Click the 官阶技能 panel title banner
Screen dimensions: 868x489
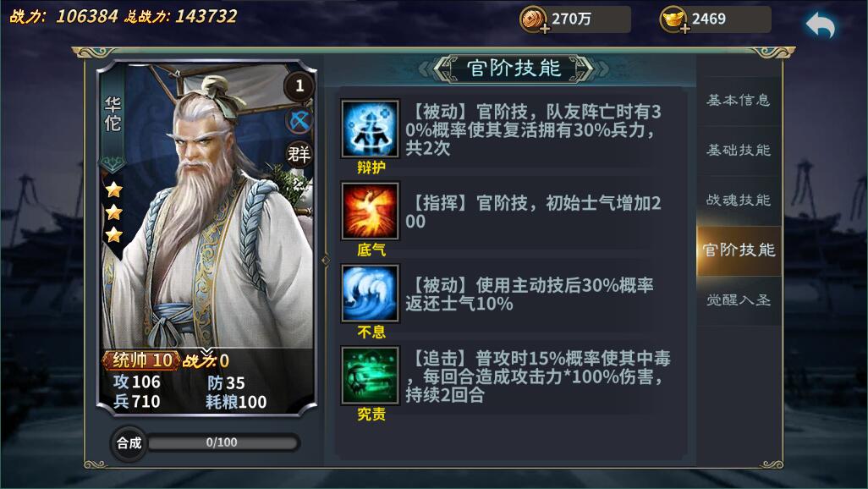pos(514,69)
